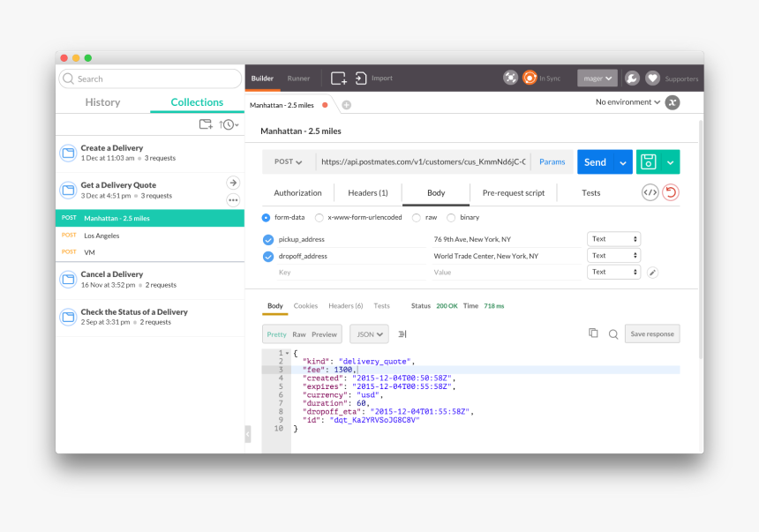The image size is (759, 532).
Task: Open the save options dropdown arrow
Action: click(x=671, y=161)
